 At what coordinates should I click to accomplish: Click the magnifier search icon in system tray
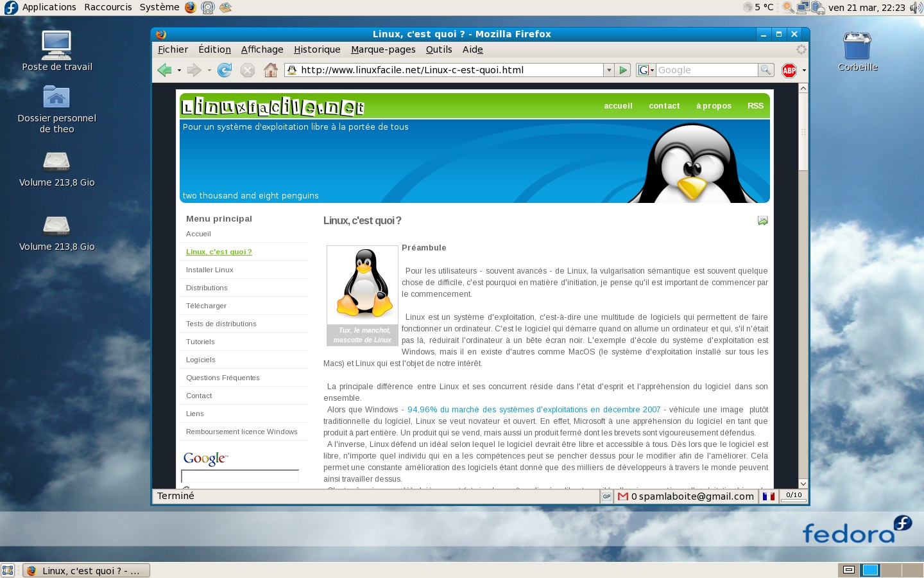[787, 8]
